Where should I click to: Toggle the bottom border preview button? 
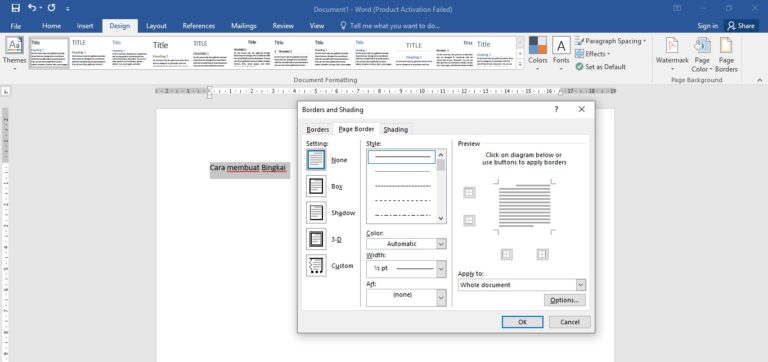click(469, 221)
